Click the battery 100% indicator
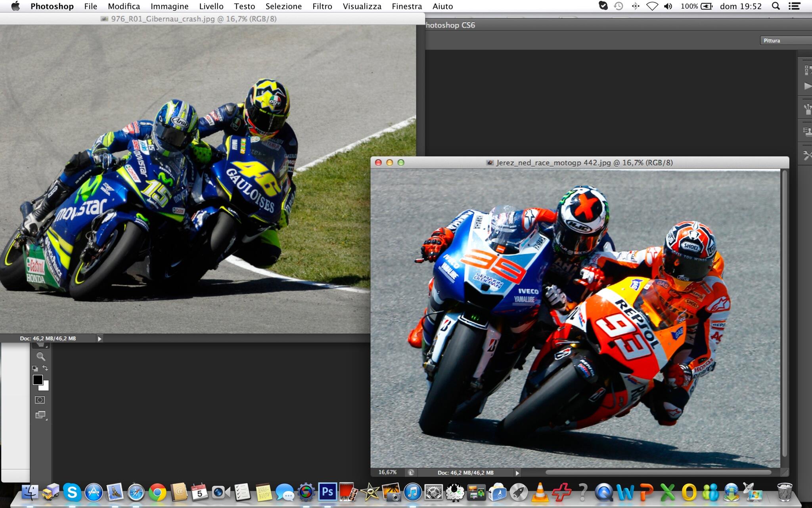Screen dimensions: 812x508 696,6
